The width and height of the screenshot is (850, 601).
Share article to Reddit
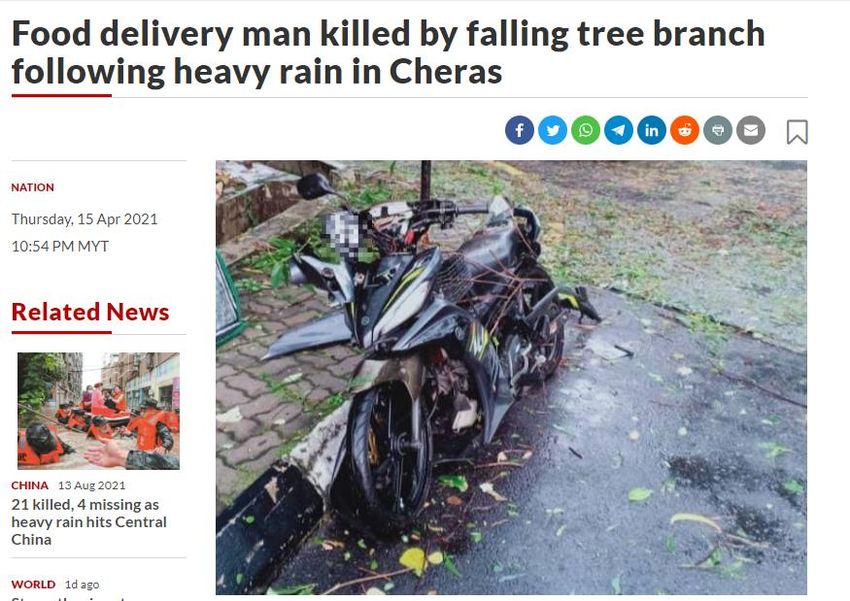click(685, 131)
